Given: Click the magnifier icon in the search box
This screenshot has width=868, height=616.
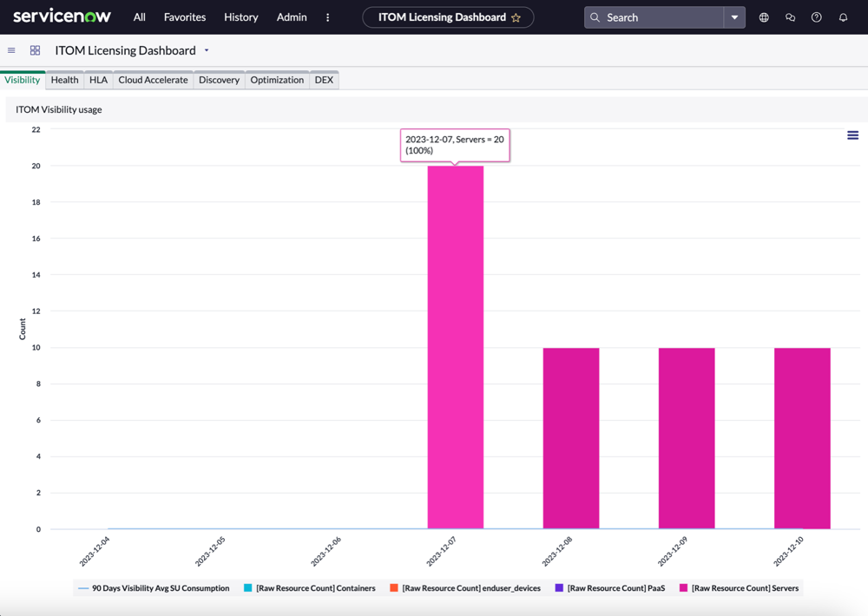Looking at the screenshot, I should 595,17.
